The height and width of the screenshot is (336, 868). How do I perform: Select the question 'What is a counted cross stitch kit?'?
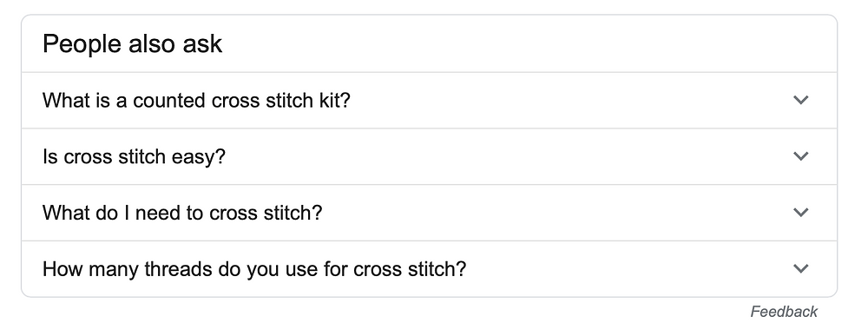coord(196,100)
